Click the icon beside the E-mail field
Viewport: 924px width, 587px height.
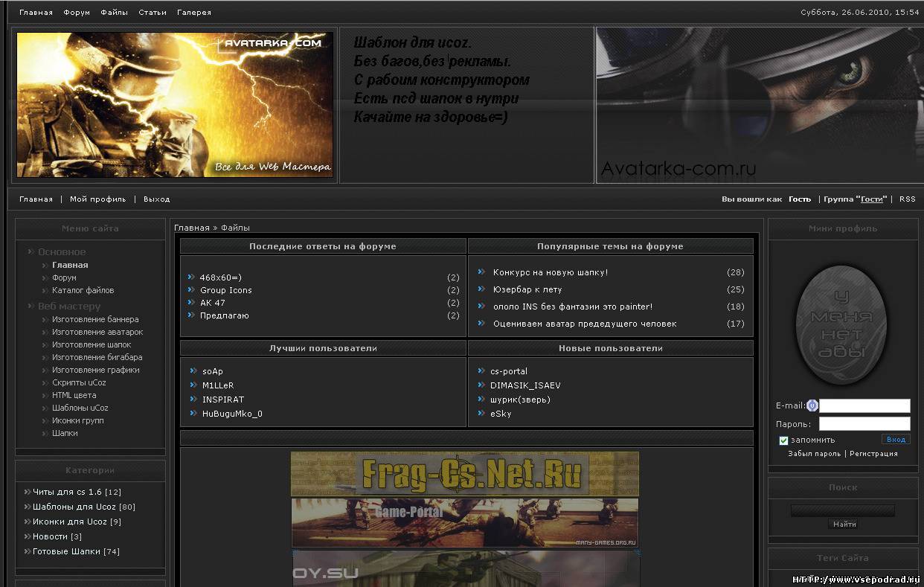(x=812, y=405)
